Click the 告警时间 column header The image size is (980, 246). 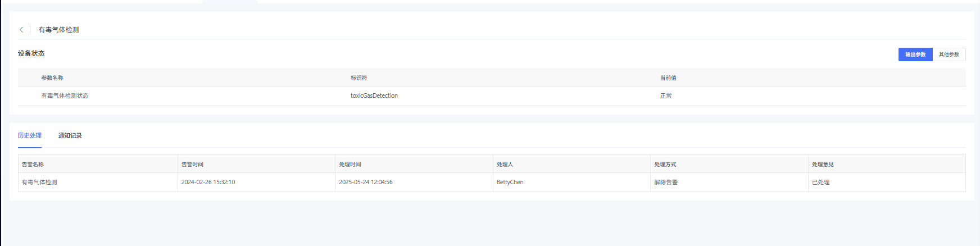(192, 165)
